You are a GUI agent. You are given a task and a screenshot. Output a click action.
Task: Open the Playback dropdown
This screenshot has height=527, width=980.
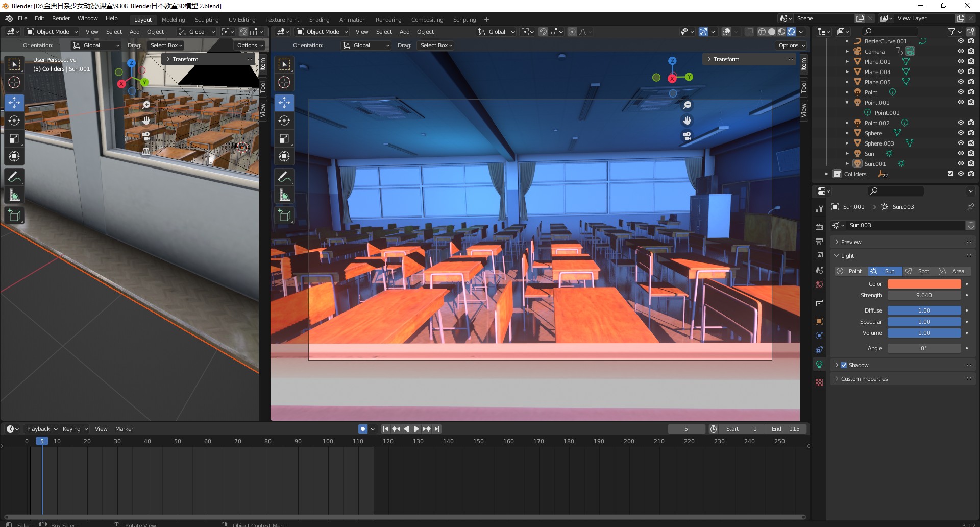click(x=41, y=429)
